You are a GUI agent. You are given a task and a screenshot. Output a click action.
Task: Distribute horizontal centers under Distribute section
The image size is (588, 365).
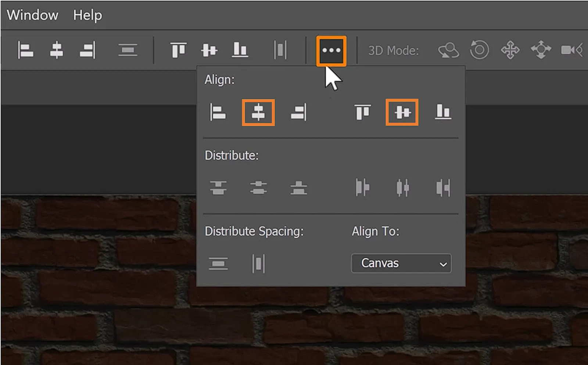(402, 188)
